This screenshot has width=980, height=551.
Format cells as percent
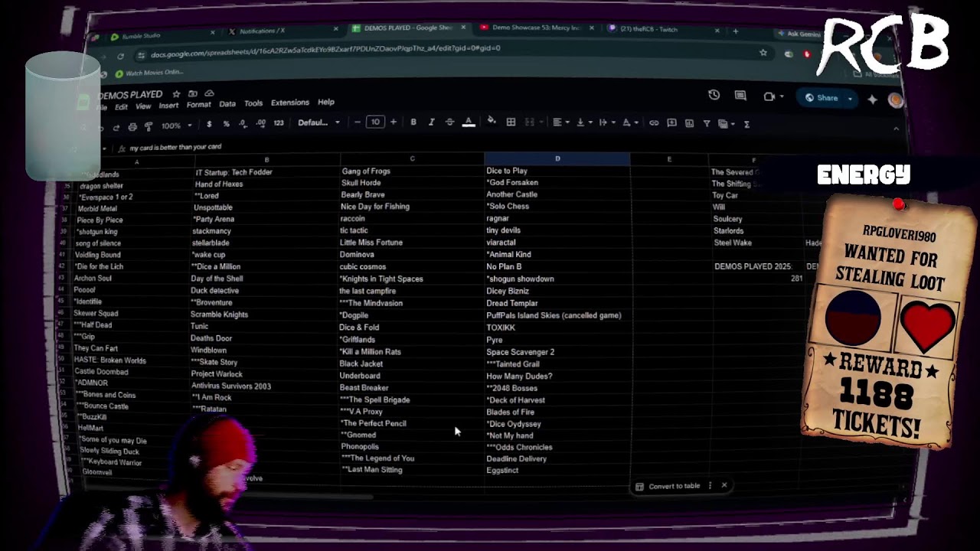pos(226,124)
